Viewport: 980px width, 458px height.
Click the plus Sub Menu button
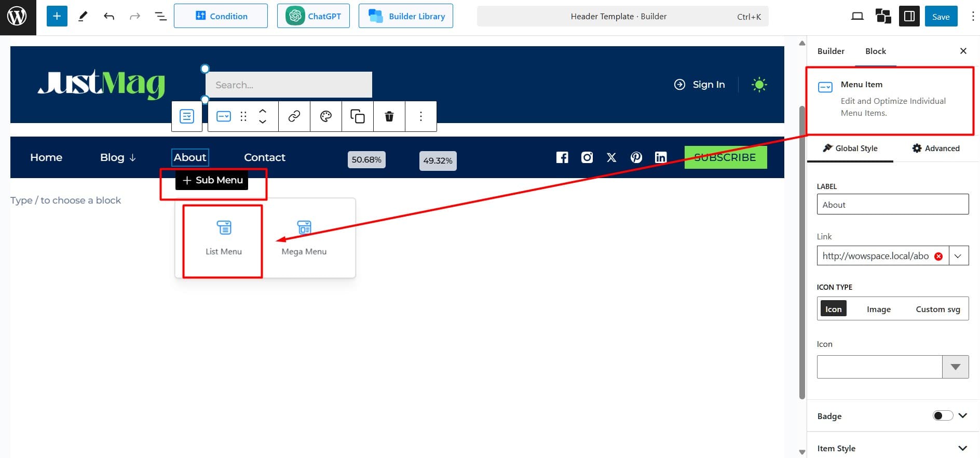point(212,180)
